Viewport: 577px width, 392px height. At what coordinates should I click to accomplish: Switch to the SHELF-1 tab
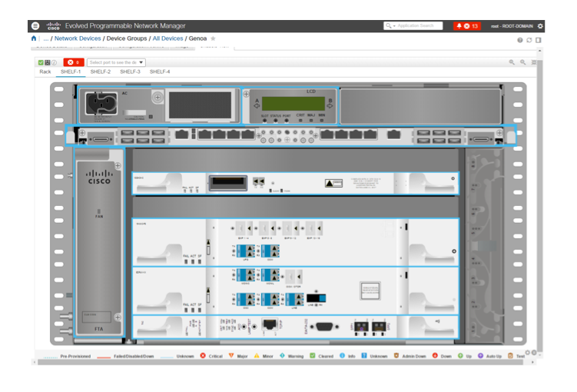point(71,71)
